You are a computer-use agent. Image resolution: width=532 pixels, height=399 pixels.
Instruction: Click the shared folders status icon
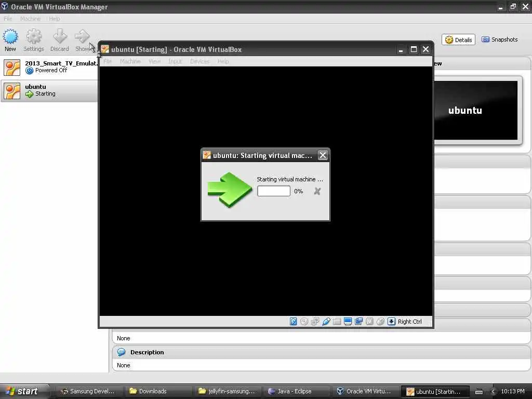(337, 321)
